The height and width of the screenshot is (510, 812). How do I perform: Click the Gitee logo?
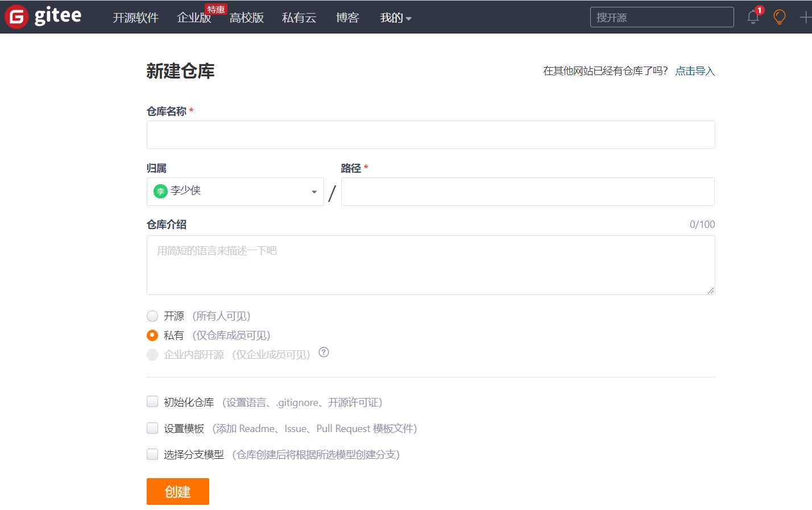pyautogui.click(x=43, y=16)
